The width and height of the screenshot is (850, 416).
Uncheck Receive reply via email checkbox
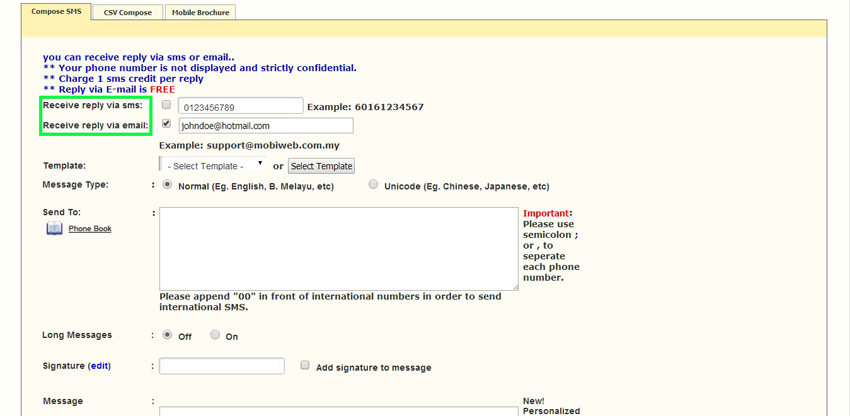coord(166,124)
